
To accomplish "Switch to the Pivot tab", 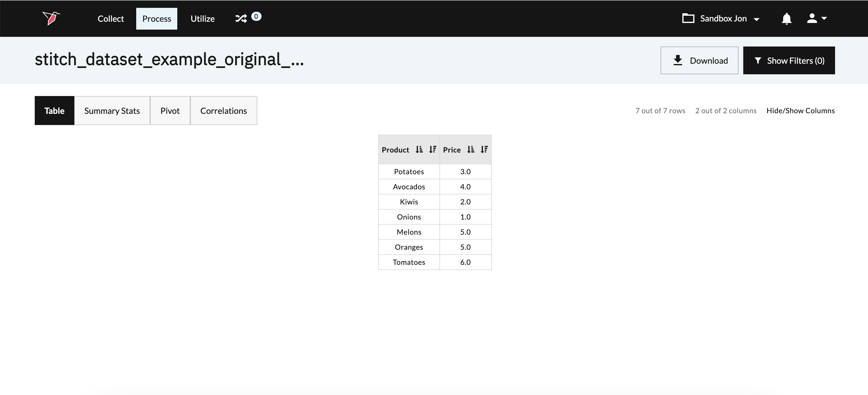I will (x=170, y=111).
